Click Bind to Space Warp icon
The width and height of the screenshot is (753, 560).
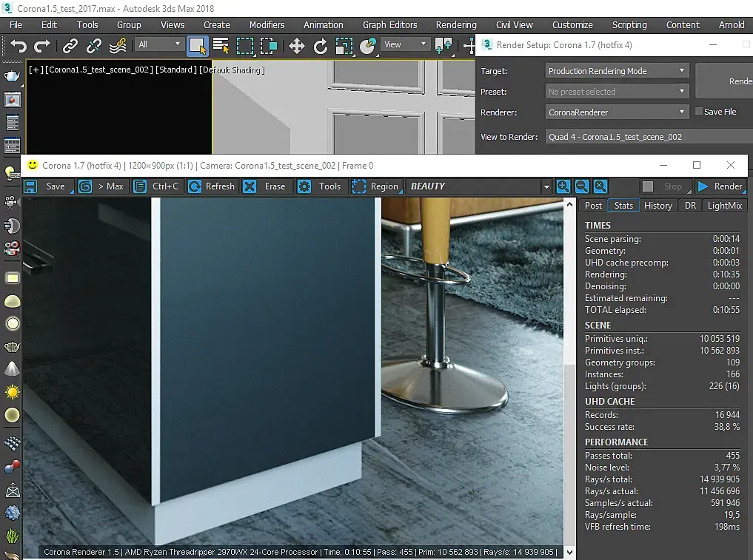click(x=118, y=46)
